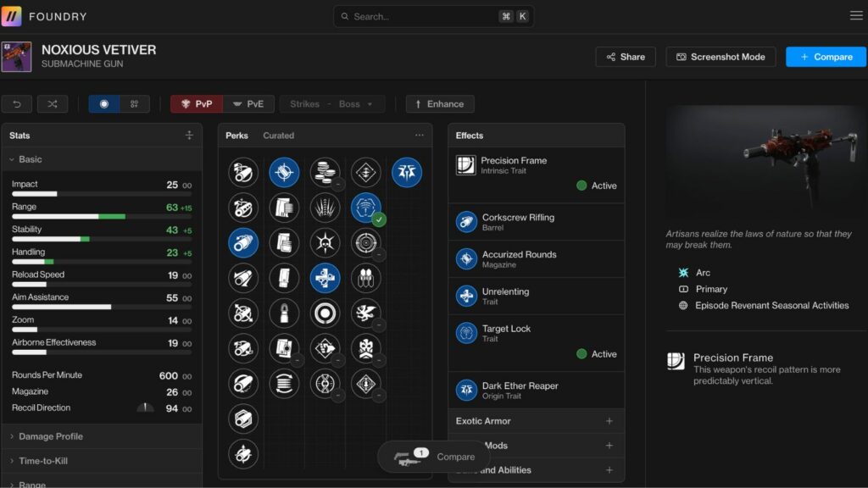868x488 pixels.
Task: Focus the Search field
Action: 433,17
